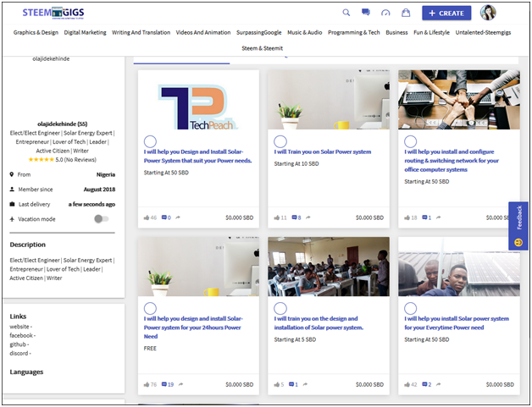The width and height of the screenshot is (532, 407).
Task: Open comments on 'Everytime Power need' gig
Action: click(427, 384)
